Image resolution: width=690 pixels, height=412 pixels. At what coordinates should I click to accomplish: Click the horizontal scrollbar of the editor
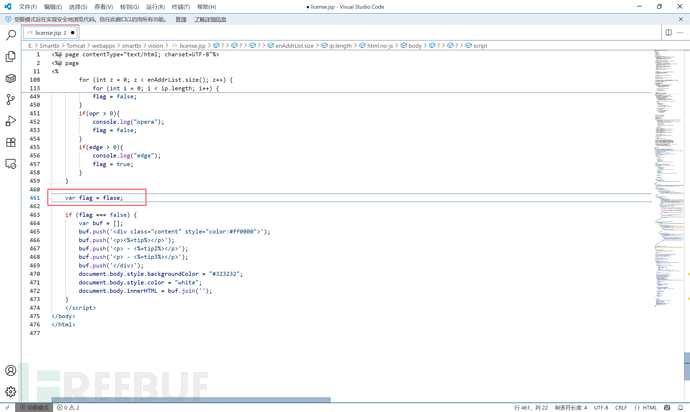[191, 400]
